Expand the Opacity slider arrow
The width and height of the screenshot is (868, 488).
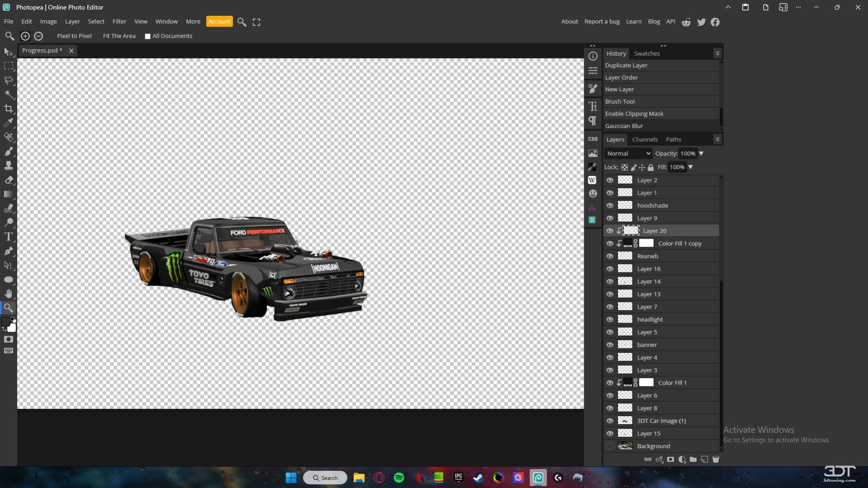701,154
